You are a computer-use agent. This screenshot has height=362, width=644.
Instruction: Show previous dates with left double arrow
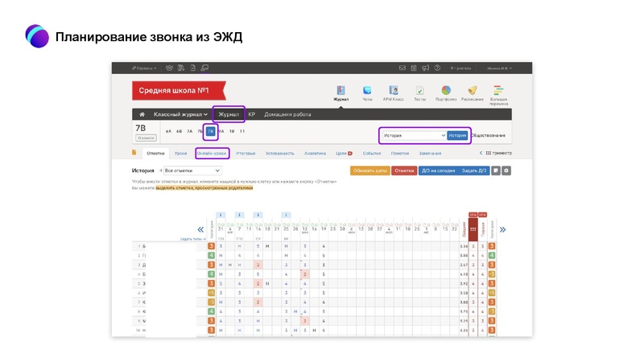[200, 230]
